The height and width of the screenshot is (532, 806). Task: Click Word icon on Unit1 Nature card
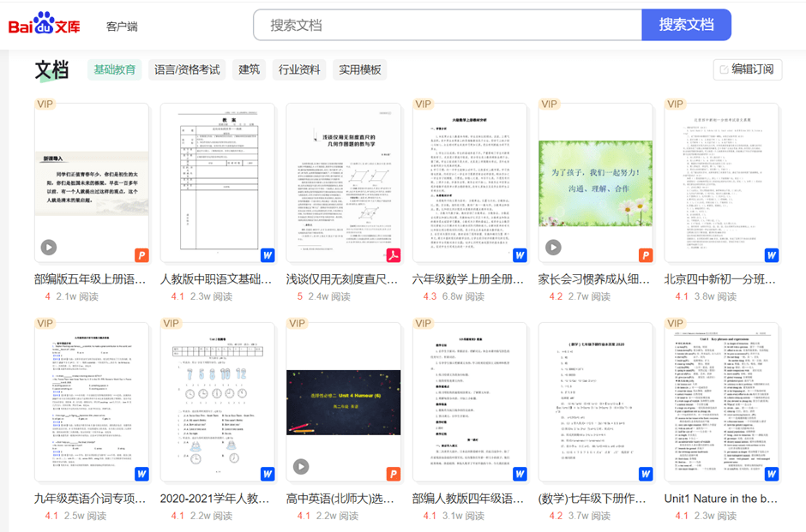tap(772, 474)
